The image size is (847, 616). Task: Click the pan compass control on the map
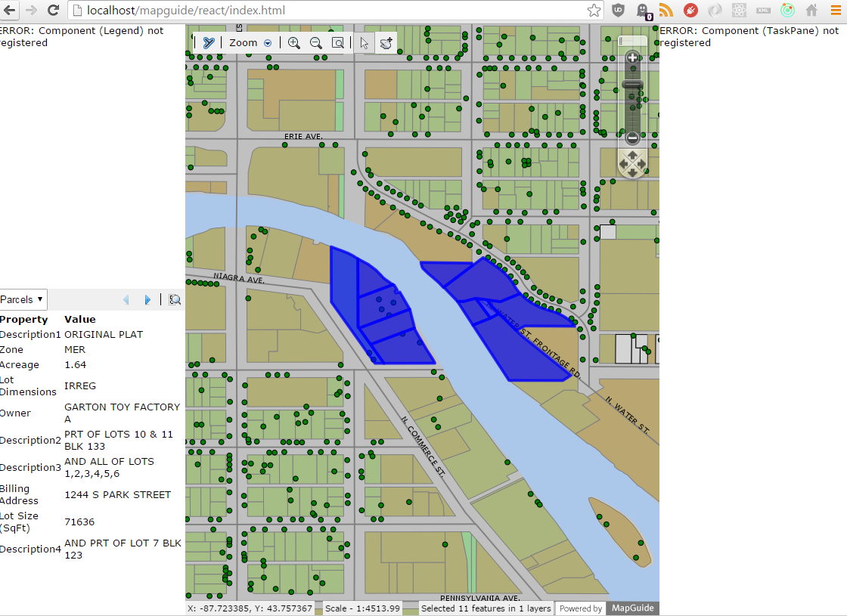(x=632, y=163)
